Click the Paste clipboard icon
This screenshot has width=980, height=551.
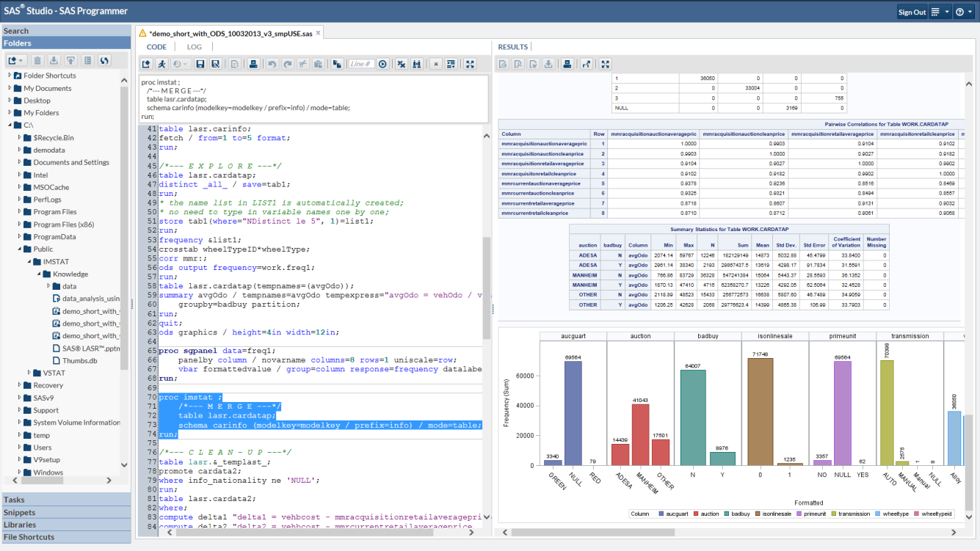[317, 64]
